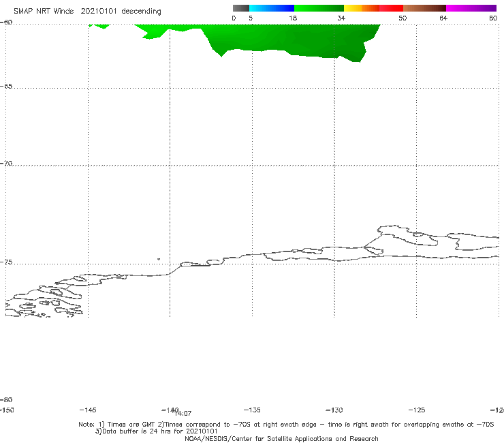Click the 'NOAA/NESDIS/Center for Satellite Applications and Research' credit
504x443 pixels.
(281, 439)
